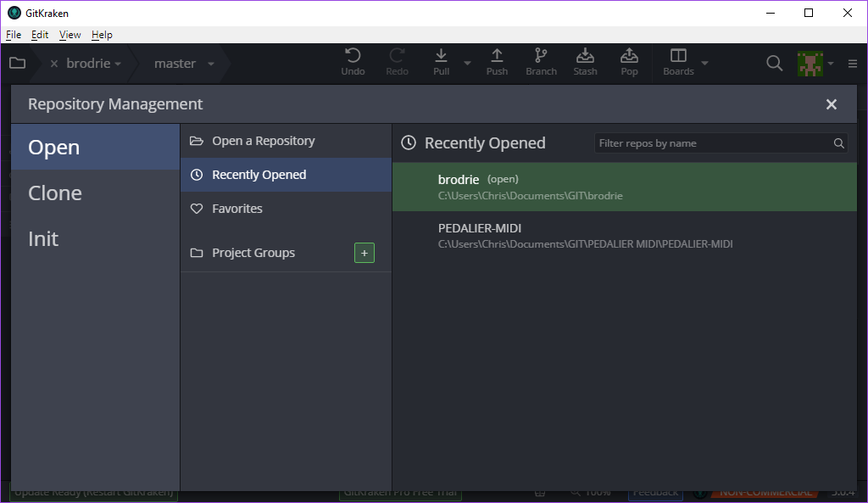The image size is (868, 503).
Task: Open the brodrie repository entry
Action: point(625,187)
